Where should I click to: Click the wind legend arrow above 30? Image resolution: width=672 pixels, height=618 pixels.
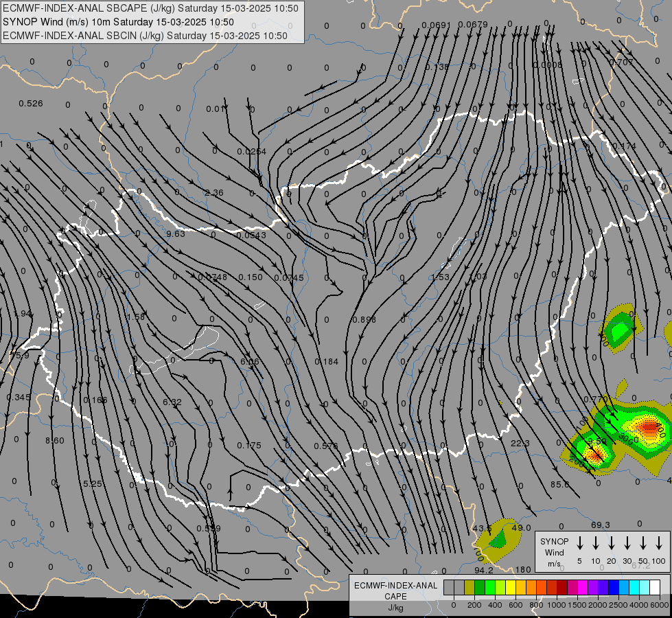pos(627,543)
